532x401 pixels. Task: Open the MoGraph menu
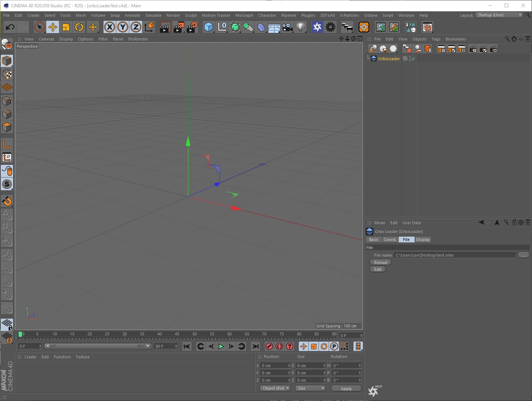pyautogui.click(x=244, y=15)
